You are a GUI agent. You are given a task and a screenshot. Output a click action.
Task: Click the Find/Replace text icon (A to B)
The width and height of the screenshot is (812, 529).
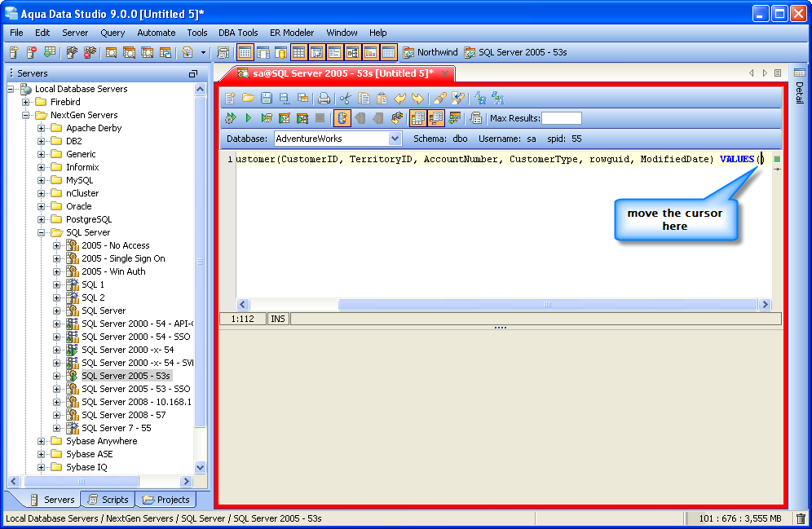click(x=480, y=98)
